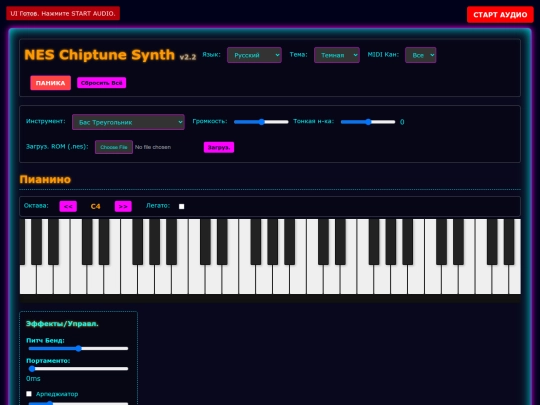Click the C4 octave indicator text
Screen dimensions: 540x405
coord(95,206)
